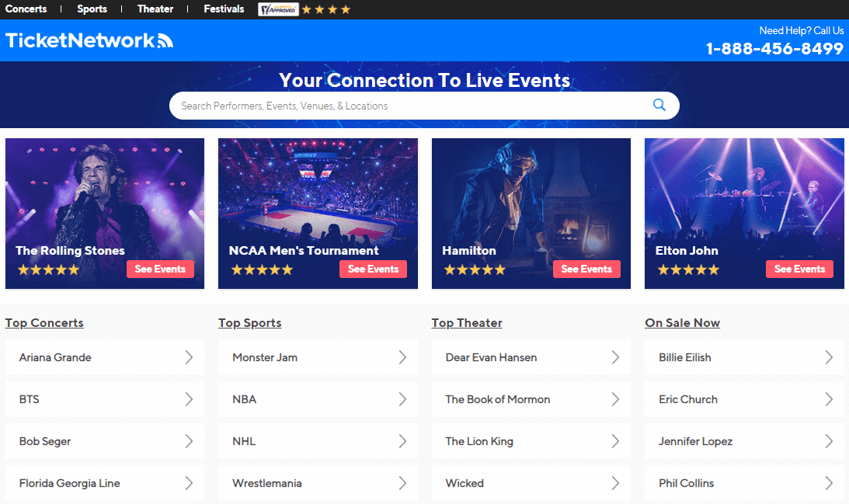849x504 pixels.
Task: Click the arrow beside Billie Eilish
Action: coord(829,357)
